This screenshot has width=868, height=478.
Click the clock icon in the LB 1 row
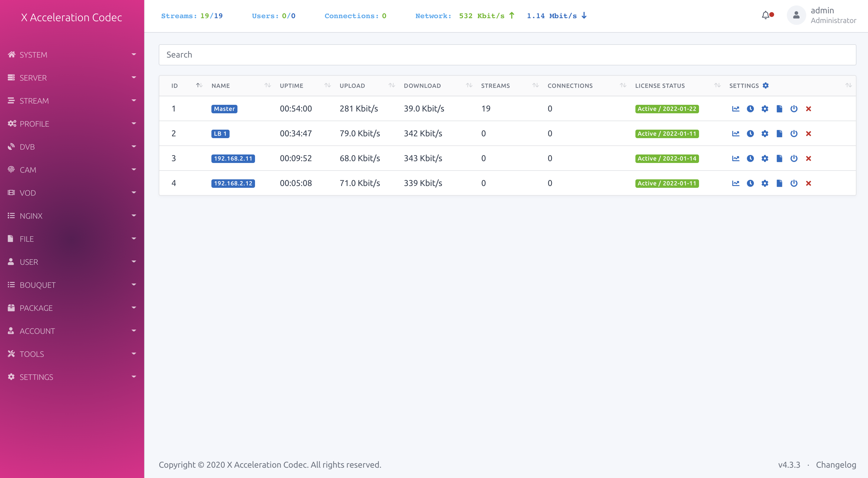pyautogui.click(x=750, y=134)
